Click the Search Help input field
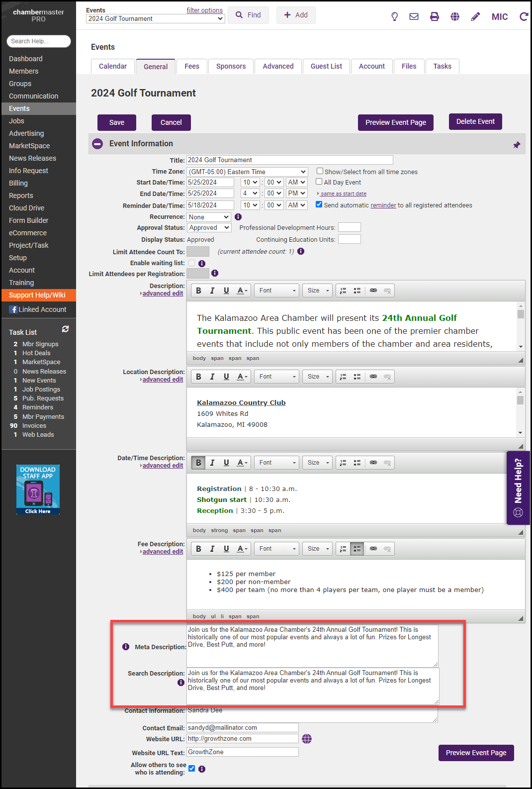 click(39, 41)
